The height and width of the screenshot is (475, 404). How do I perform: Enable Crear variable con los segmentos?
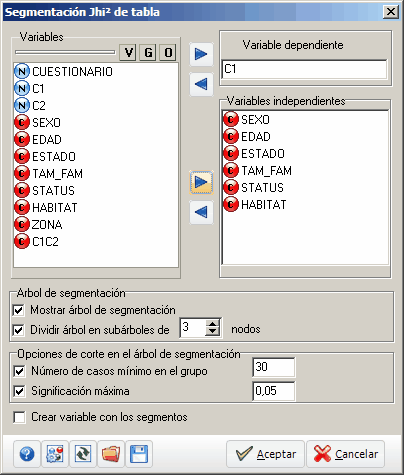[x=19, y=417]
